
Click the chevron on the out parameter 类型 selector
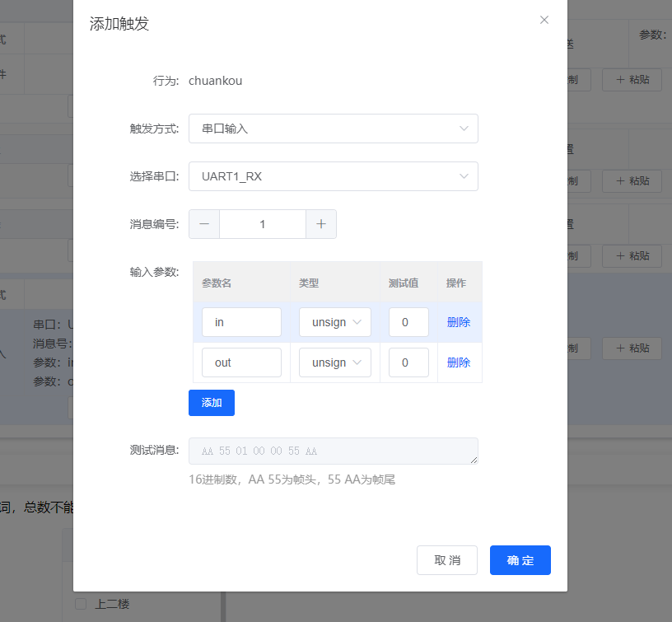click(x=355, y=362)
